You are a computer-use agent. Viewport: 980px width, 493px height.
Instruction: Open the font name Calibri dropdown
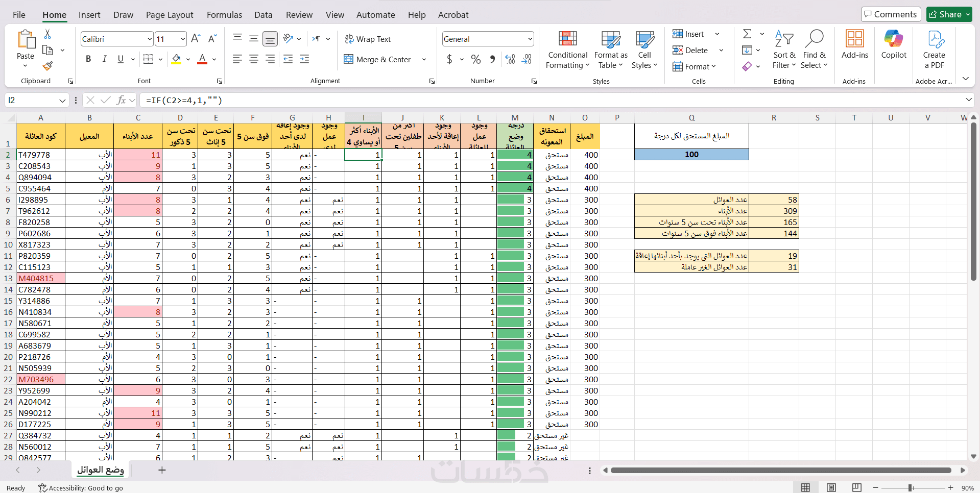[x=150, y=39]
